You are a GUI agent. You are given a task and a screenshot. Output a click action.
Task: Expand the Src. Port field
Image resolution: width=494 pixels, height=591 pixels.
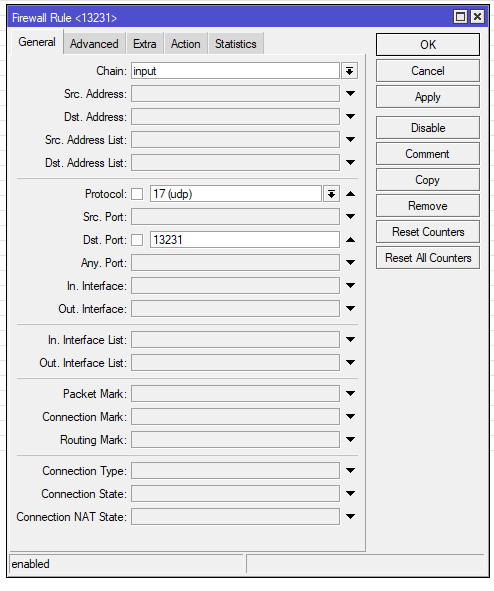[350, 216]
